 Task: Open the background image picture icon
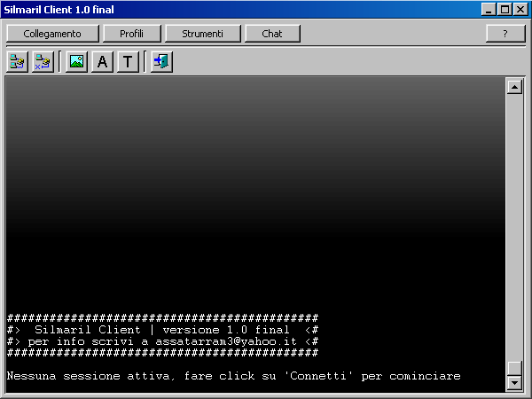click(x=76, y=61)
